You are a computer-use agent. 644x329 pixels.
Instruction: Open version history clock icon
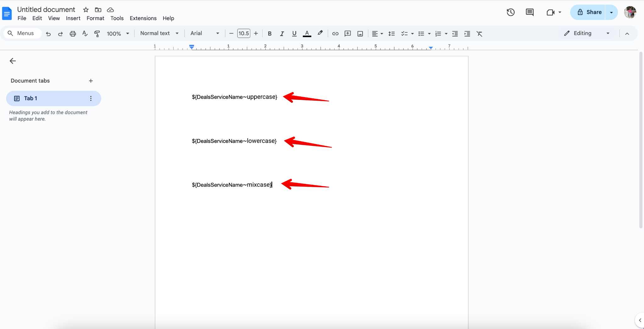tap(510, 12)
